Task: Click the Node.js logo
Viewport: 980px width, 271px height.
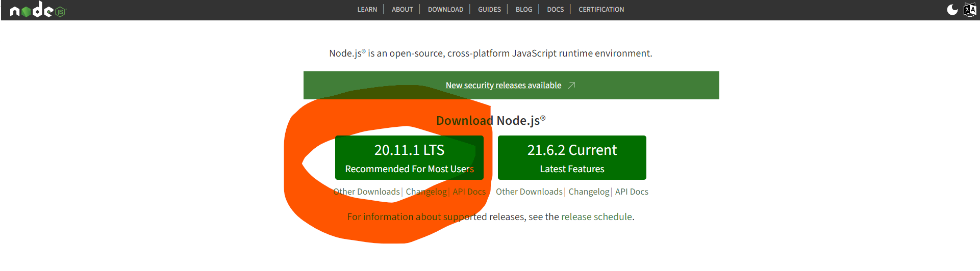Action: [37, 10]
